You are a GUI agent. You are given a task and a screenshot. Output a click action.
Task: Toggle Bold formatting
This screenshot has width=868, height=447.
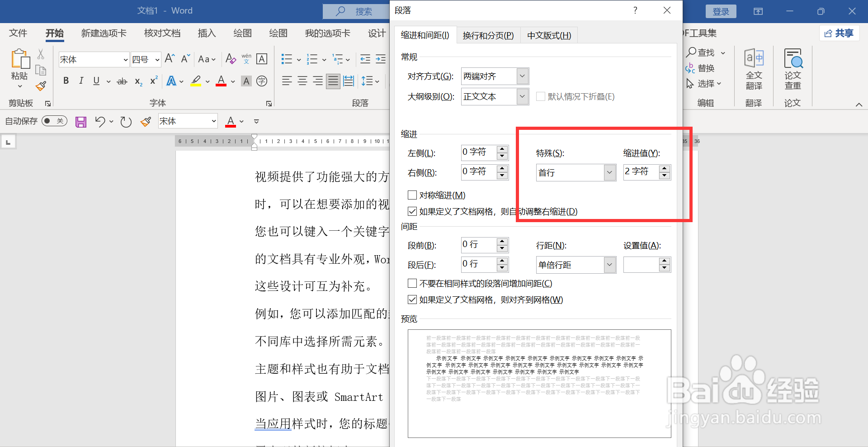66,81
